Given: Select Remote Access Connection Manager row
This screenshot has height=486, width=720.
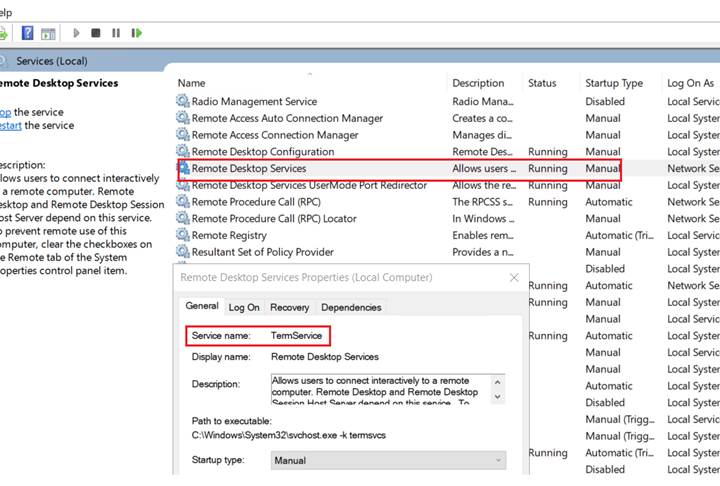Looking at the screenshot, I should click(x=275, y=135).
